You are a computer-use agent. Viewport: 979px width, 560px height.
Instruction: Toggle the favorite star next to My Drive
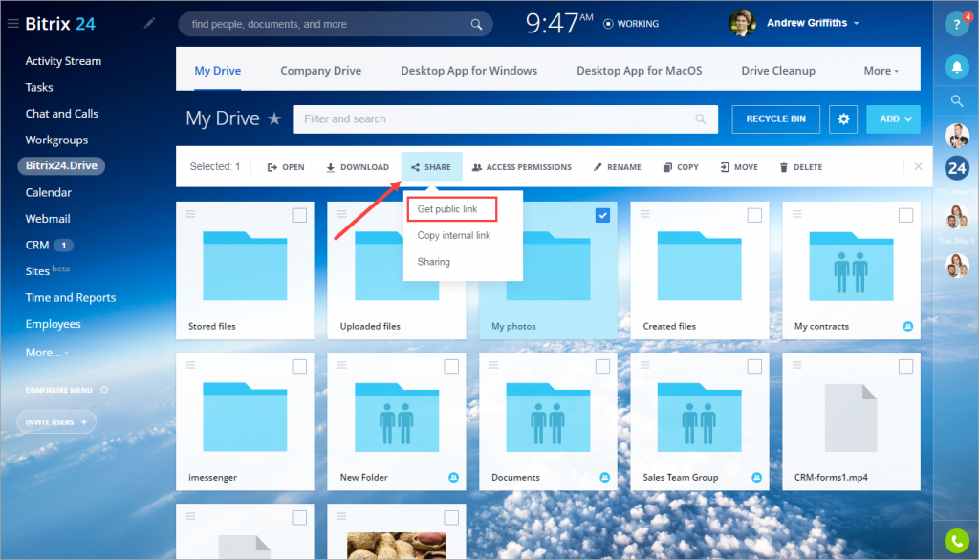coord(274,118)
